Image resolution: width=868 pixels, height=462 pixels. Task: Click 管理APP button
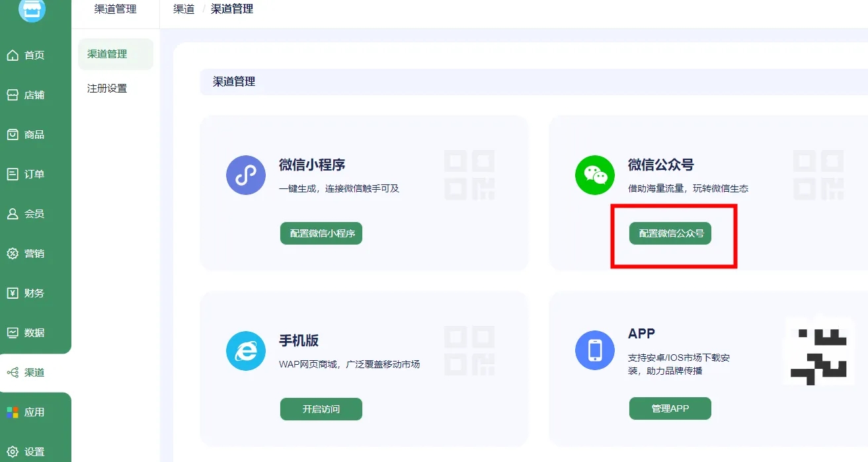click(670, 408)
